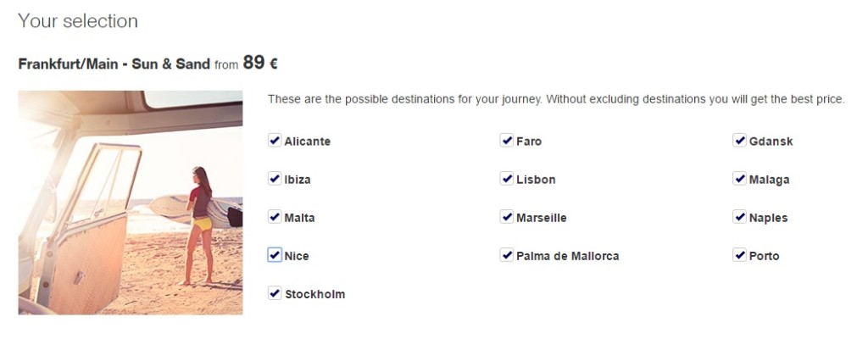This screenshot has width=868, height=339.
Task: Untick the focused Nice checkbox
Action: (x=274, y=255)
